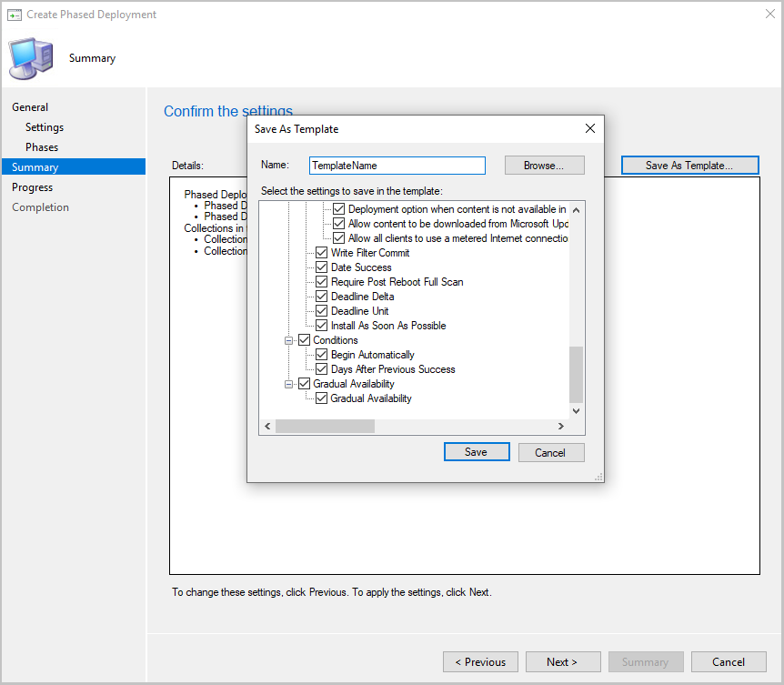Toggle Install As Soon As Possible checkbox

click(x=321, y=326)
